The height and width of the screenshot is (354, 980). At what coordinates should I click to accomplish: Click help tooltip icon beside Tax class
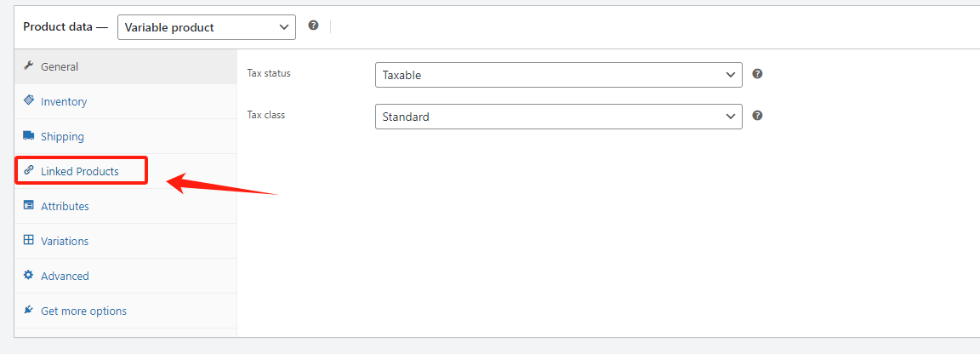pos(757,116)
